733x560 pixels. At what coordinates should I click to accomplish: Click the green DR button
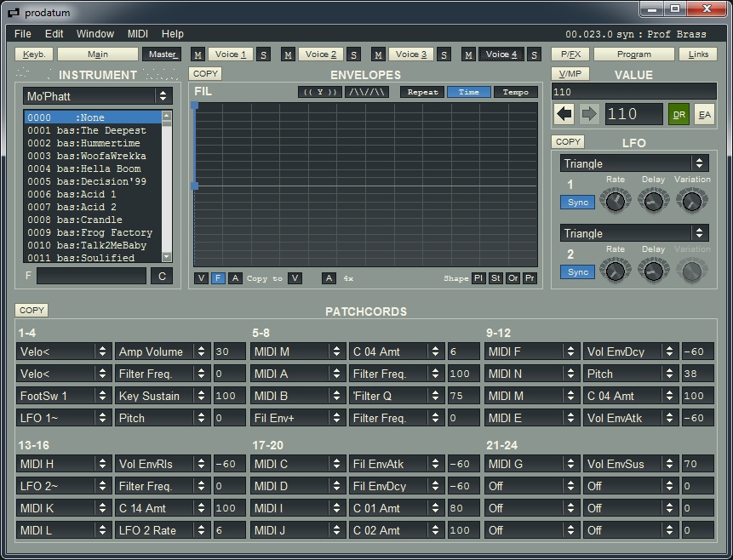(679, 115)
